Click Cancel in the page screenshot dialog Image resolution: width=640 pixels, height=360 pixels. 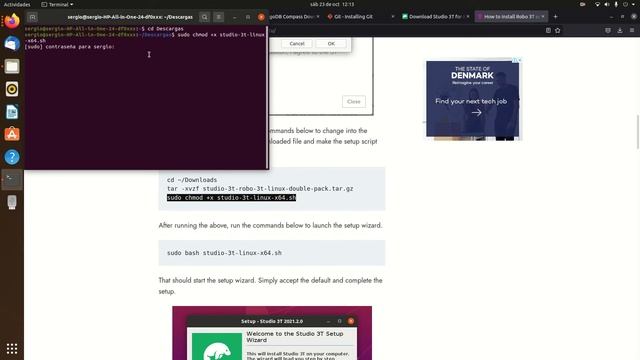[297, 43]
